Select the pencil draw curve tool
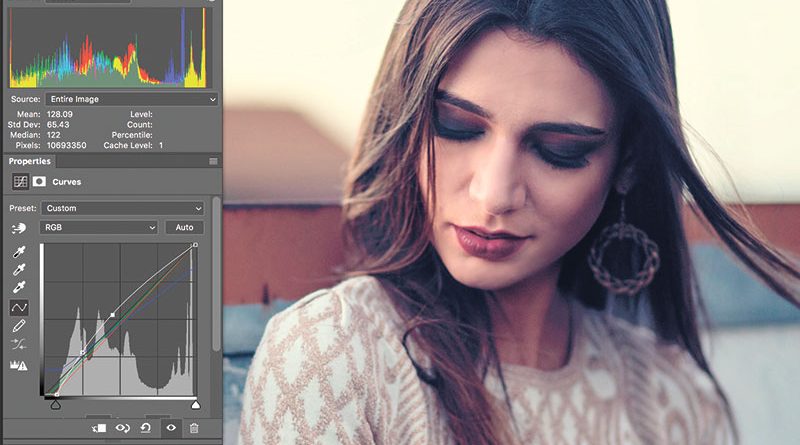This screenshot has width=800, height=445. [19, 326]
